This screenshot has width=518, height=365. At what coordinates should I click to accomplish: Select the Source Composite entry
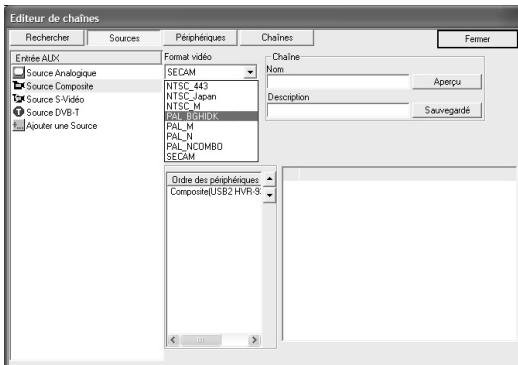[60, 86]
